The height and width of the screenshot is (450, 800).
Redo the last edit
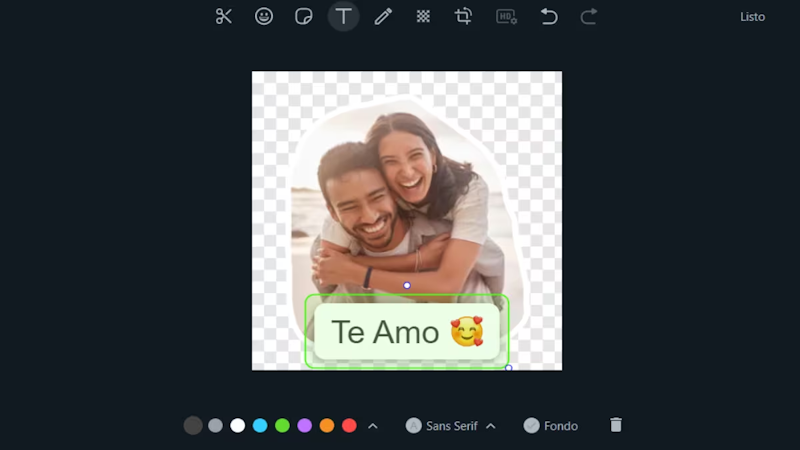[x=589, y=16]
